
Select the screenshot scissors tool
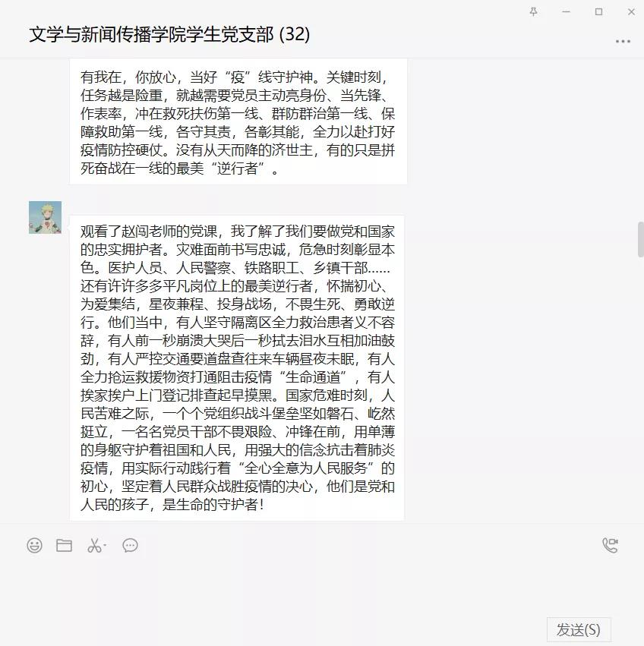coord(94,545)
